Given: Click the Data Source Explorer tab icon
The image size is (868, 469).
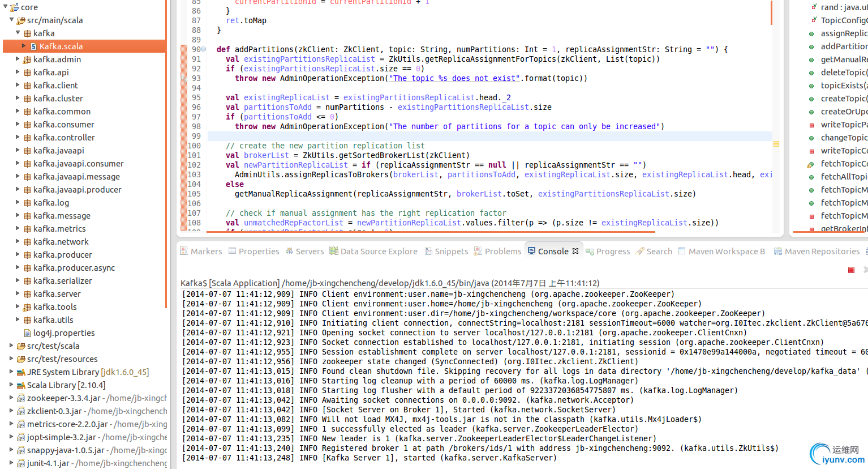Looking at the screenshot, I should [334, 251].
